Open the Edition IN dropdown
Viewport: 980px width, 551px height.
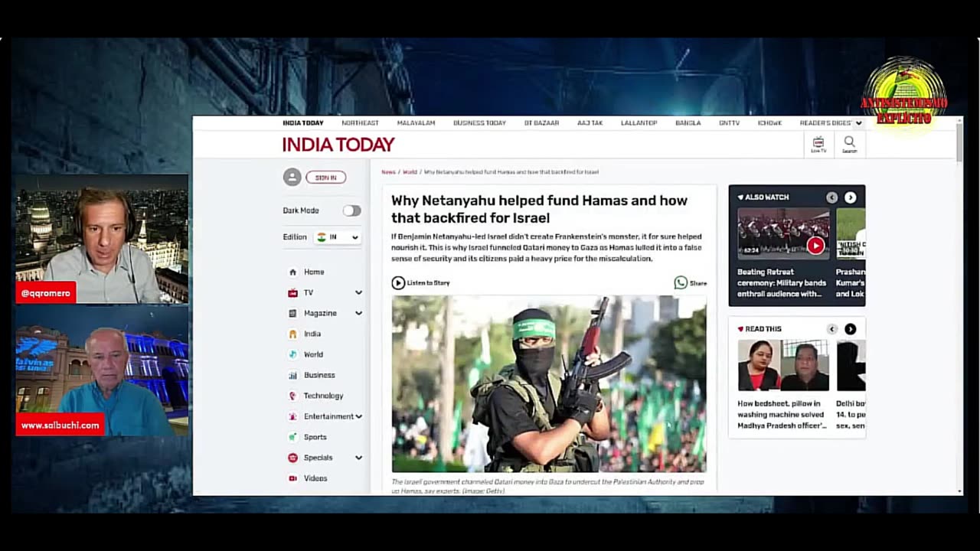click(x=338, y=237)
